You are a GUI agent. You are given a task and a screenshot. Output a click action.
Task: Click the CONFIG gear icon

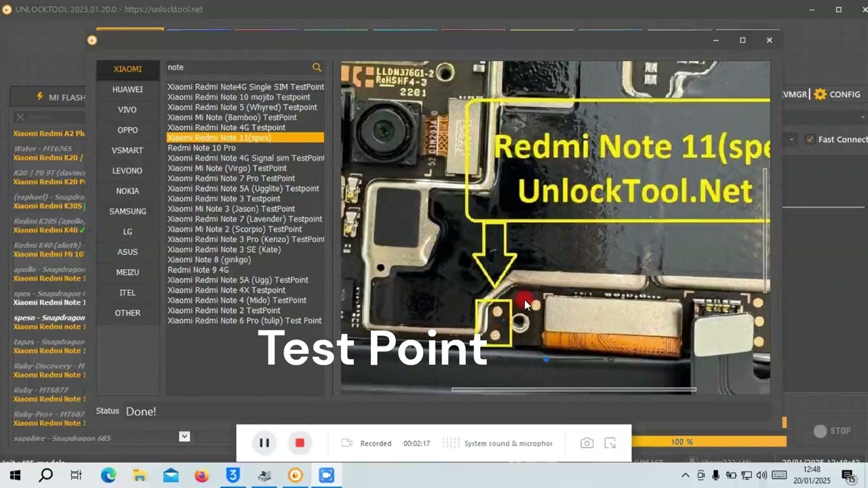821,94
